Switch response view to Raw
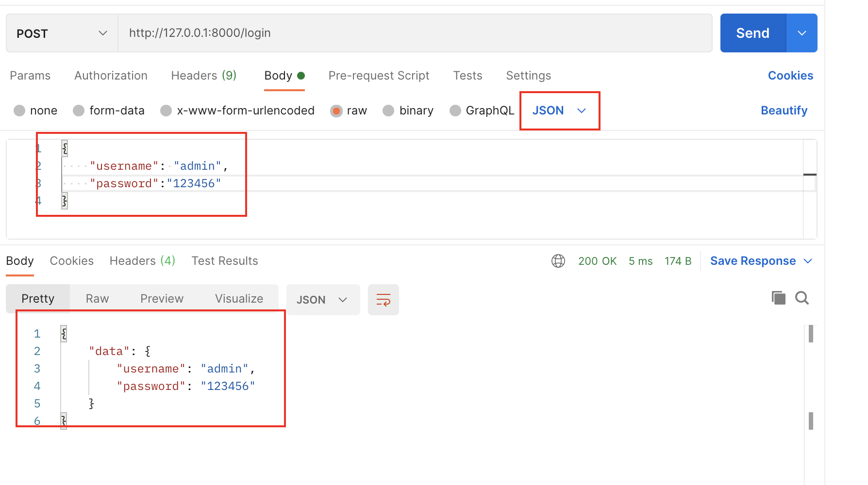The width and height of the screenshot is (868, 485). pyautogui.click(x=97, y=299)
